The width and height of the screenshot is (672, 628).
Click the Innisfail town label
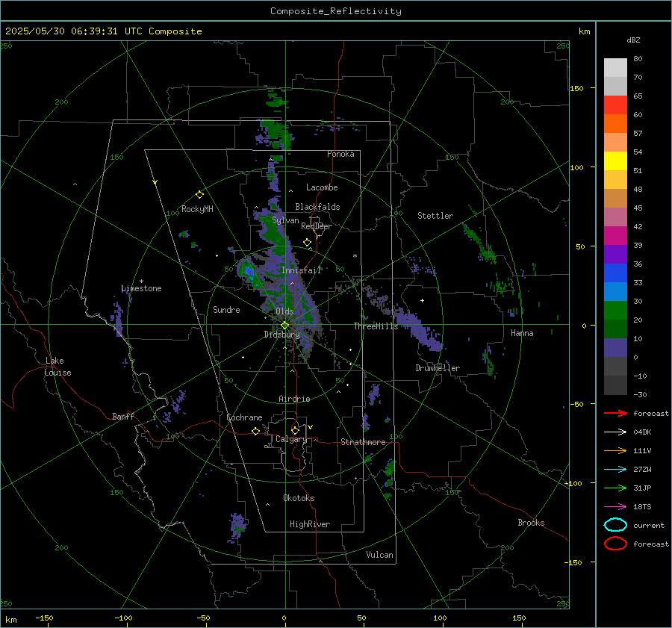(x=302, y=270)
